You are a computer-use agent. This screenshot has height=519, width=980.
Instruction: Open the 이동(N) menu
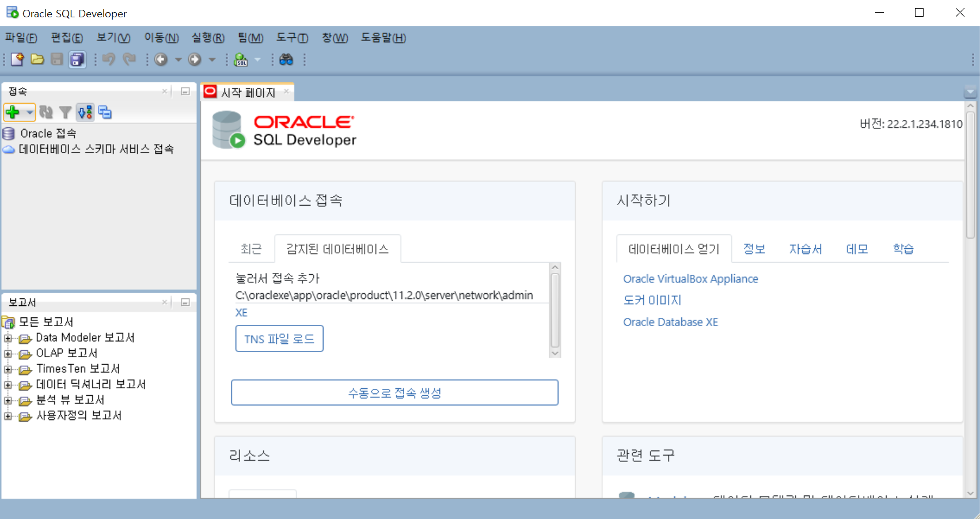161,38
